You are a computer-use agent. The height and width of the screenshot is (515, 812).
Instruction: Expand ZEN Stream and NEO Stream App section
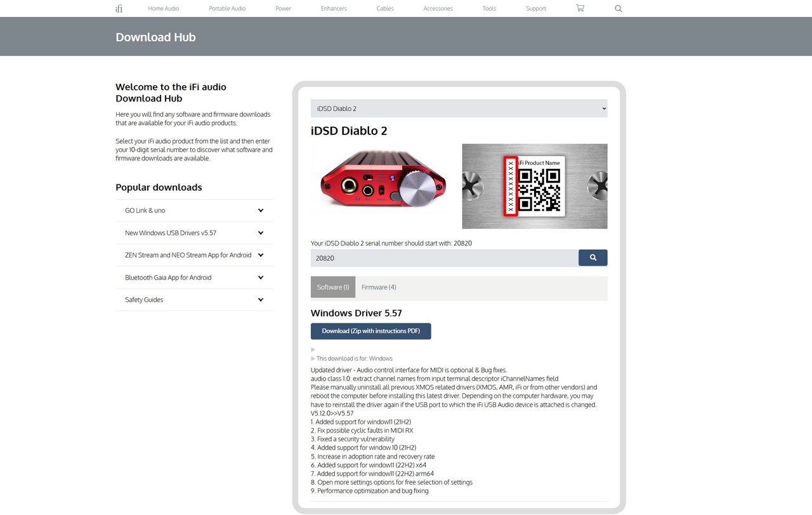tap(194, 255)
